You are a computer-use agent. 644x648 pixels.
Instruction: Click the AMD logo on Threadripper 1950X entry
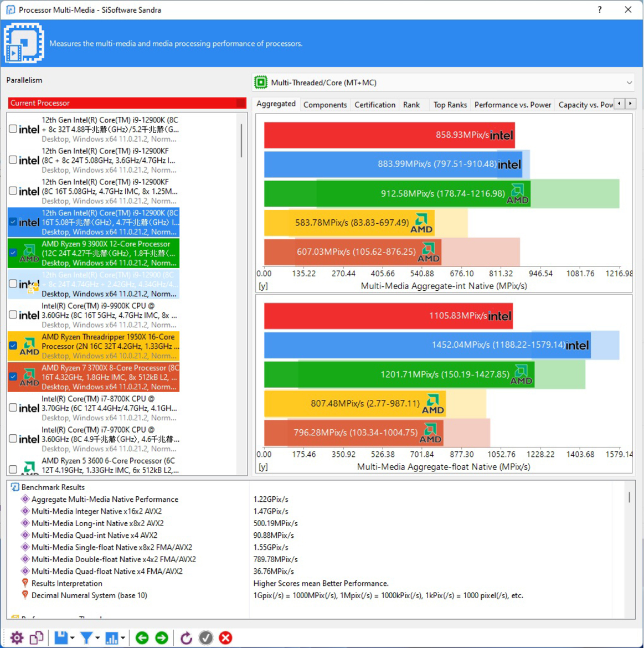(29, 346)
